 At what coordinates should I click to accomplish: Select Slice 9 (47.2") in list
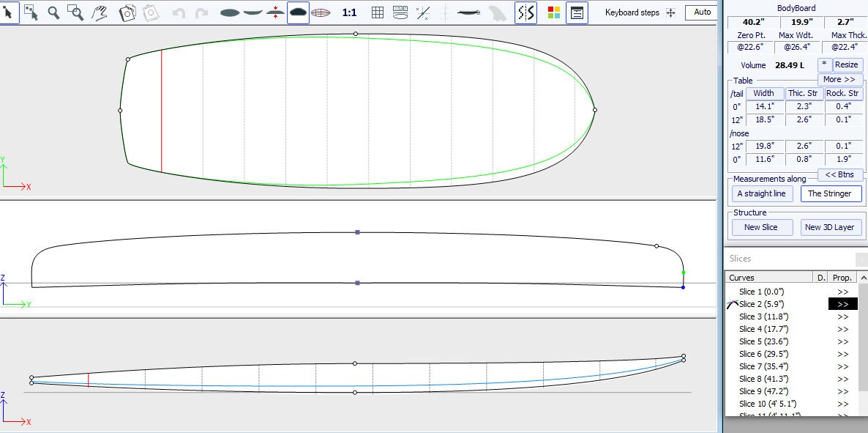763,391
